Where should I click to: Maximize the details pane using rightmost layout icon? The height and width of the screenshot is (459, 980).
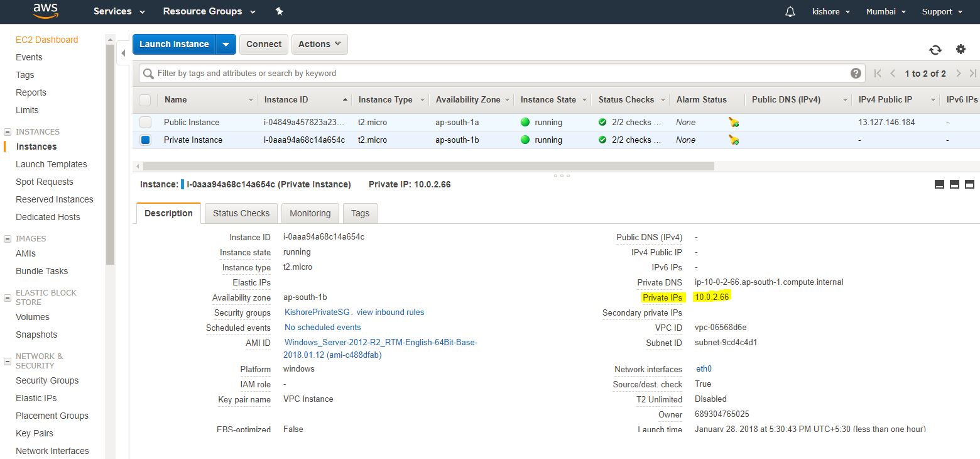(969, 184)
